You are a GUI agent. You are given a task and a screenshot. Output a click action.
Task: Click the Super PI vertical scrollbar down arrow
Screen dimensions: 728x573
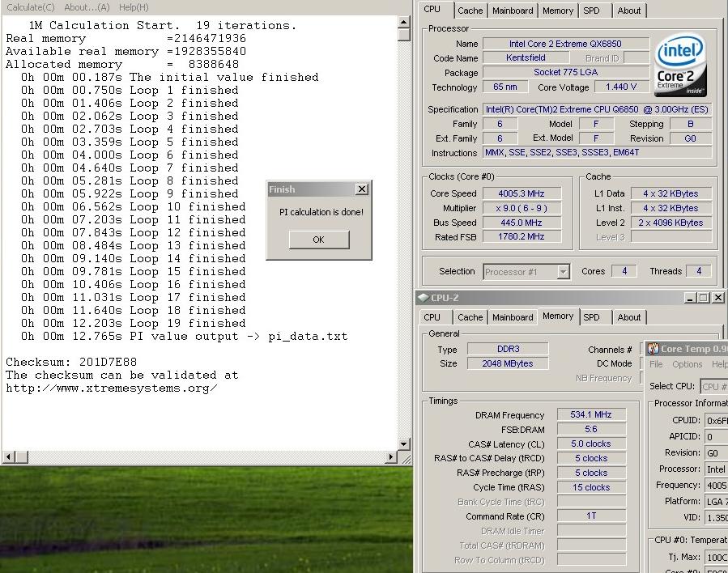pyautogui.click(x=403, y=444)
